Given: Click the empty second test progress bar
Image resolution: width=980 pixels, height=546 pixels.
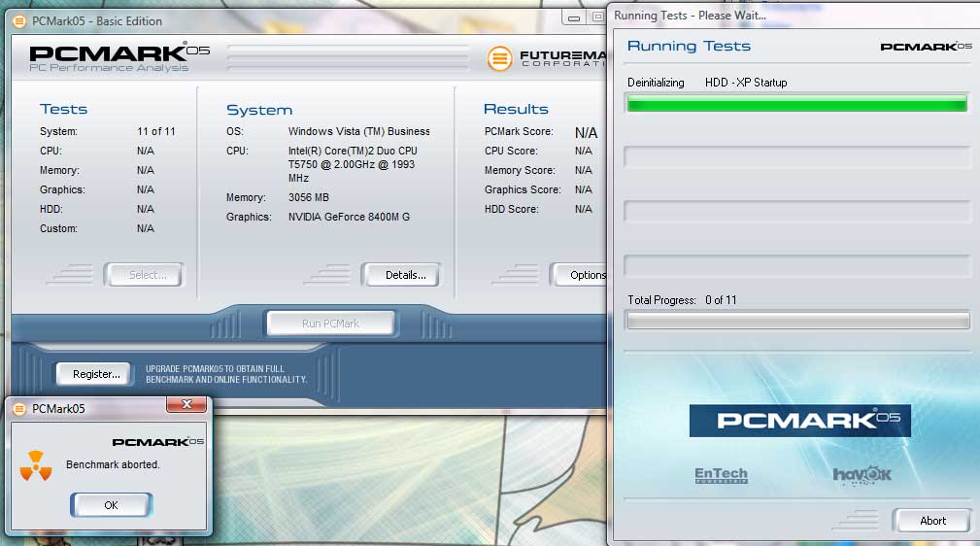Looking at the screenshot, I should coord(798,157).
